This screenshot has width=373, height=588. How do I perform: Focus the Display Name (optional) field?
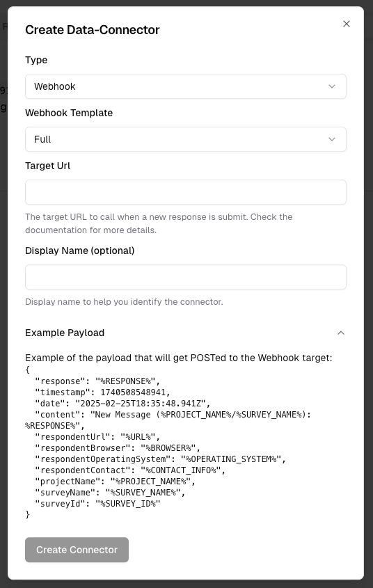pos(186,277)
